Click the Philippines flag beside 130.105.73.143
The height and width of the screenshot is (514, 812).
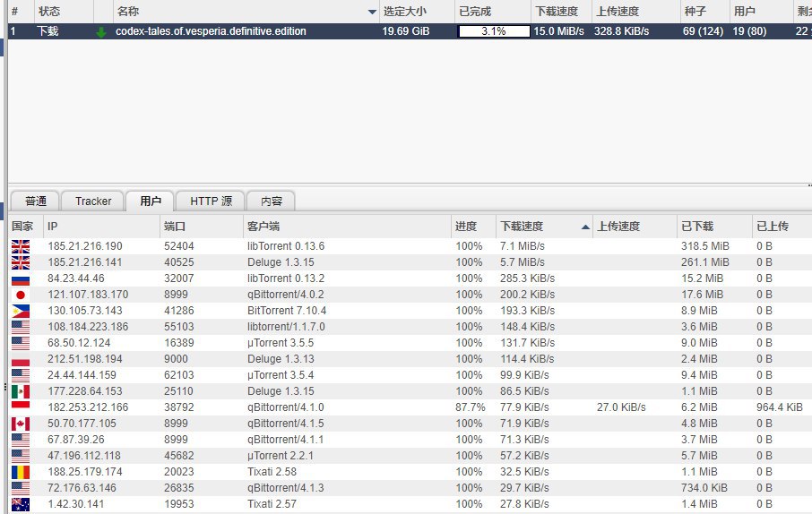pos(20,311)
